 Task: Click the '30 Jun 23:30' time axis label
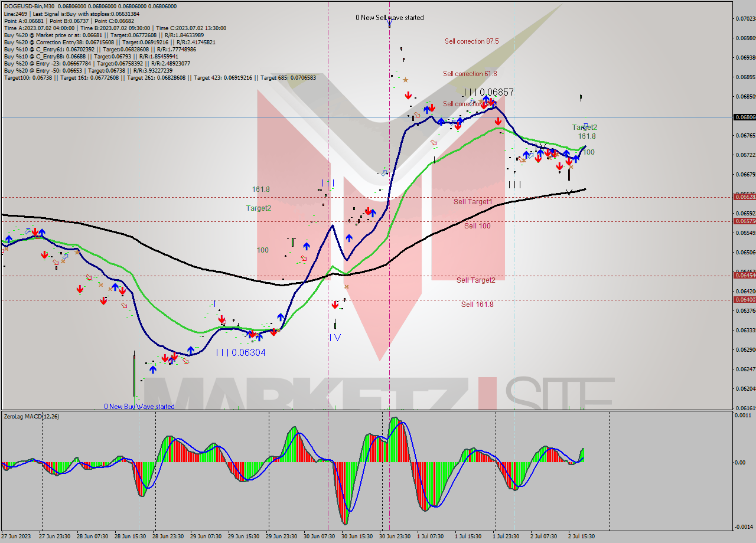point(395,537)
